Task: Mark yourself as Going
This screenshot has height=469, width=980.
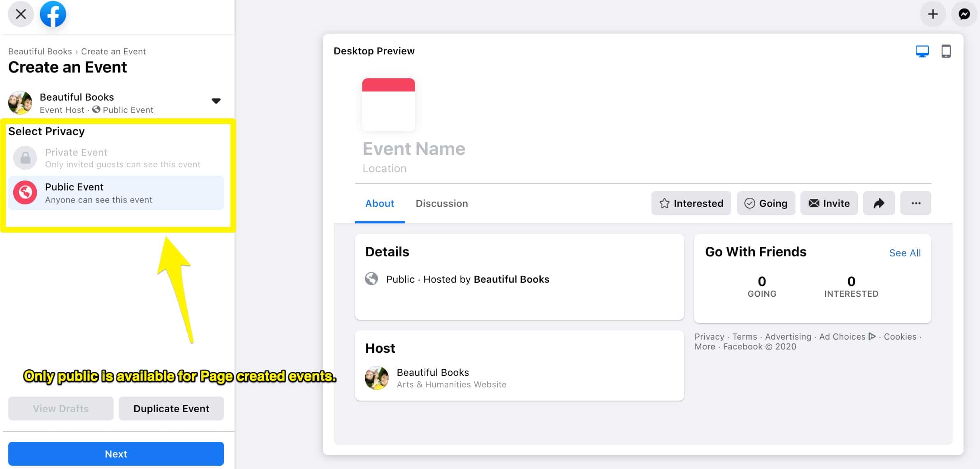Action: [x=766, y=203]
